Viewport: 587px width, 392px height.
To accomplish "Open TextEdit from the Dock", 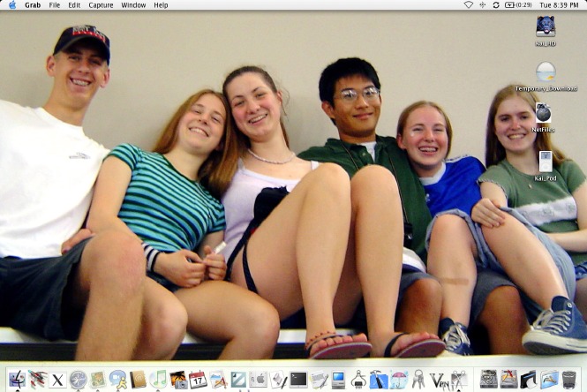I will (x=319, y=380).
